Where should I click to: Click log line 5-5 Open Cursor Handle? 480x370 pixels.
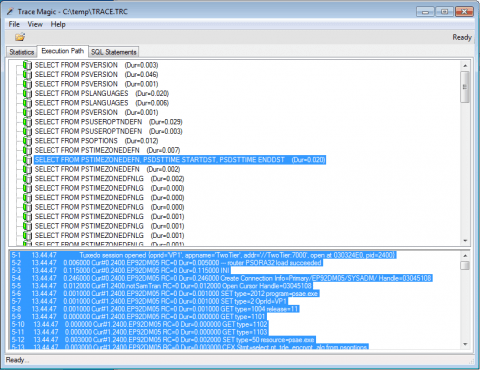click(x=162, y=286)
